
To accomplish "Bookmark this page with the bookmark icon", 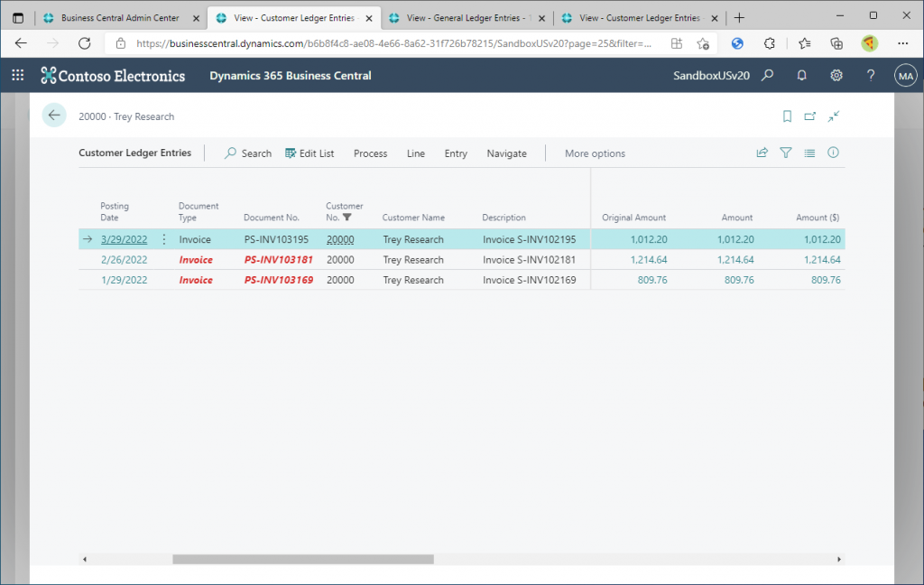I will (787, 116).
